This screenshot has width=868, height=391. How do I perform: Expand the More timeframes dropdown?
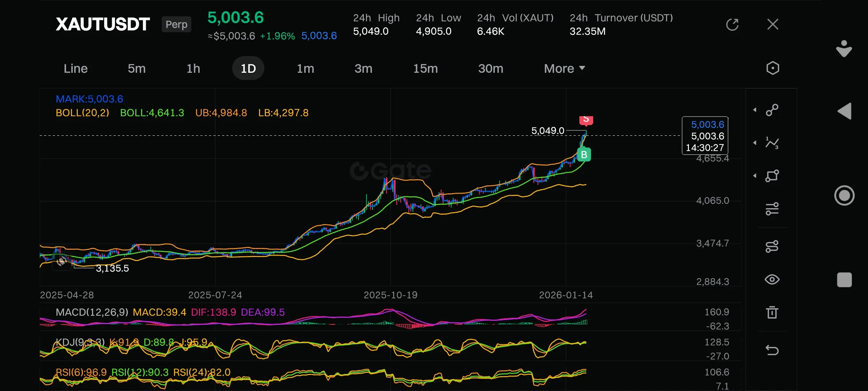pyautogui.click(x=564, y=68)
